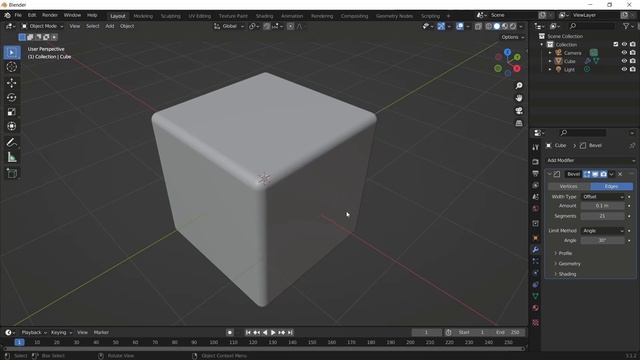This screenshot has width=640, height=360.
Task: Select the Transform tool
Action: click(x=11, y=126)
